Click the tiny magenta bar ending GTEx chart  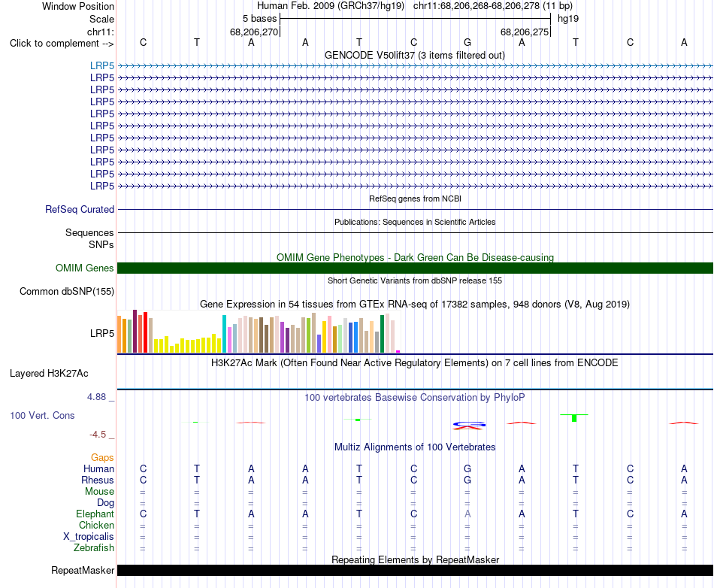pos(398,351)
